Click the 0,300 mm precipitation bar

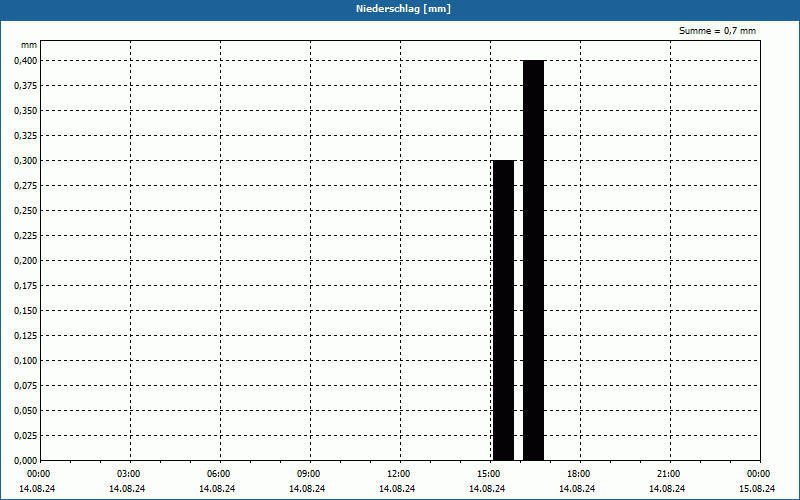point(504,310)
